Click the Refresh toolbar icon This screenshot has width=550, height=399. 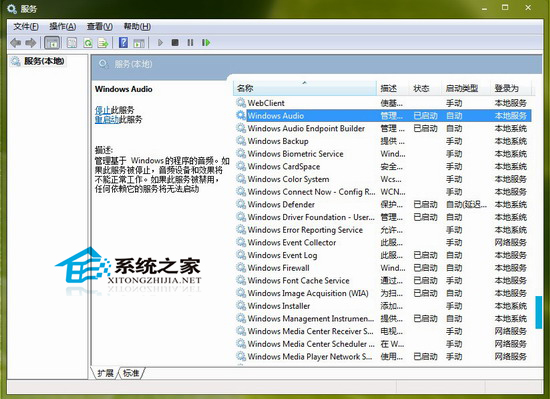point(88,43)
